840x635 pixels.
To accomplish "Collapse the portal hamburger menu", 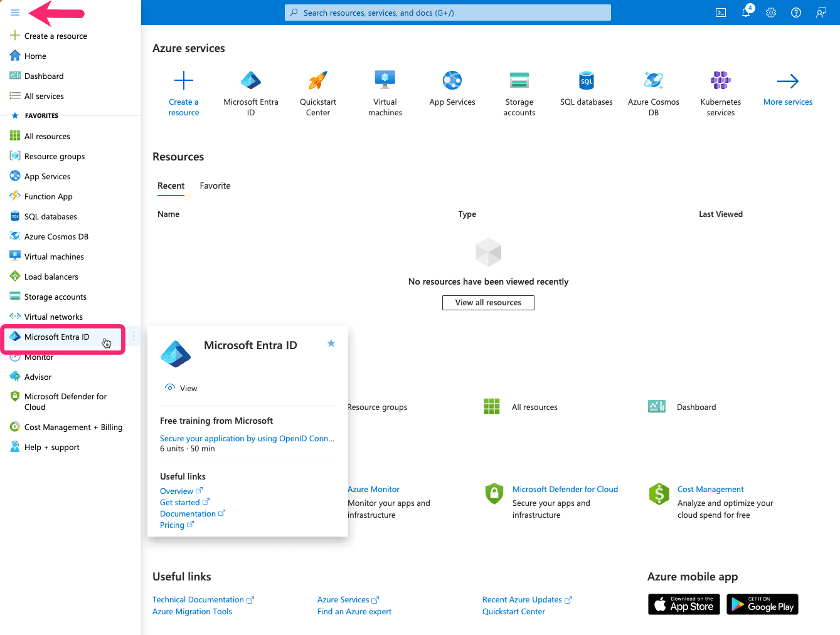I will [x=15, y=13].
